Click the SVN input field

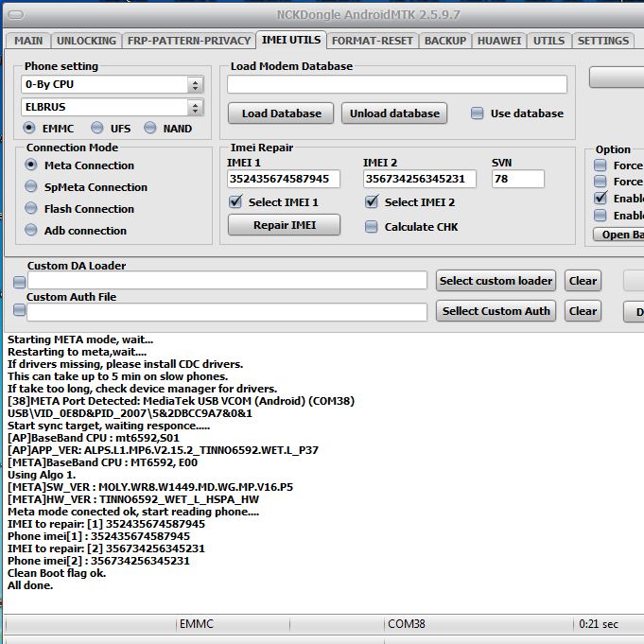[x=518, y=179]
